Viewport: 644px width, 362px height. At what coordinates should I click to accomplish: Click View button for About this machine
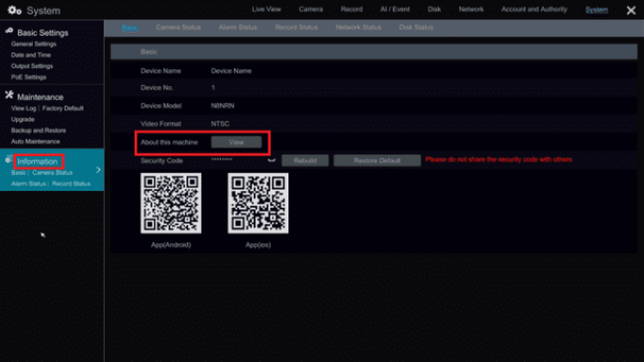[236, 142]
